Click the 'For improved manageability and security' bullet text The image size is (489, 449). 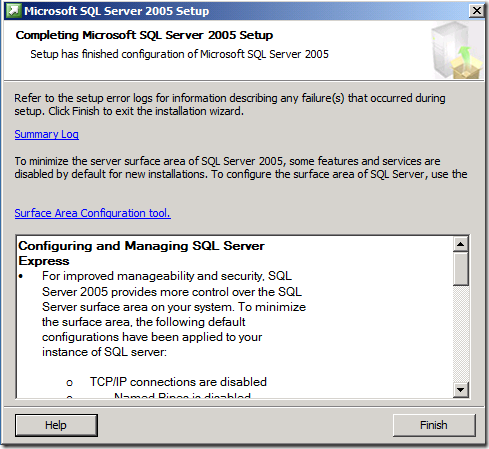174,314
